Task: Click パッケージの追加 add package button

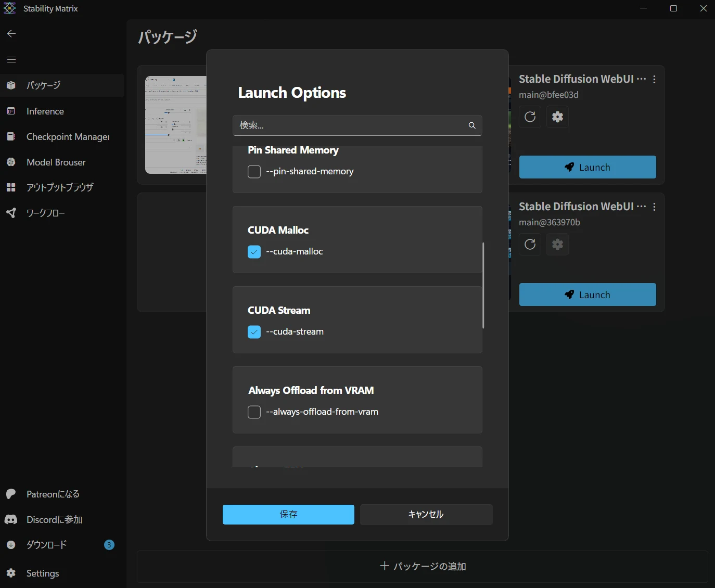Action: point(423,566)
